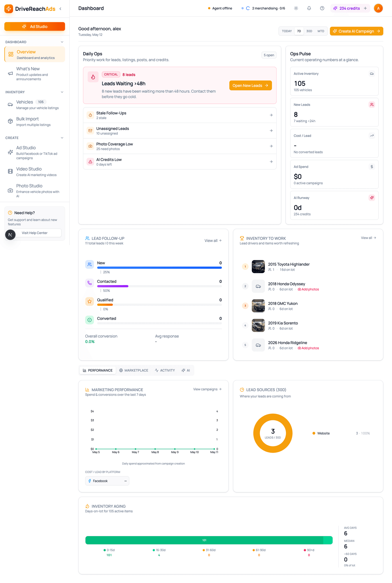The height and width of the screenshot is (583, 392).
Task: Click the Stale Follow-Ups timer icon
Action: pyautogui.click(x=90, y=115)
